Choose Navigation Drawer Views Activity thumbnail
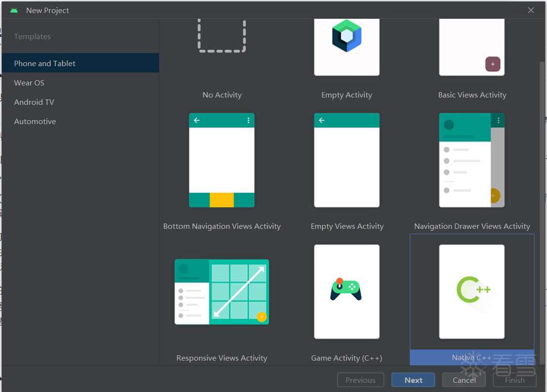The width and height of the screenshot is (547, 392). pyautogui.click(x=472, y=160)
